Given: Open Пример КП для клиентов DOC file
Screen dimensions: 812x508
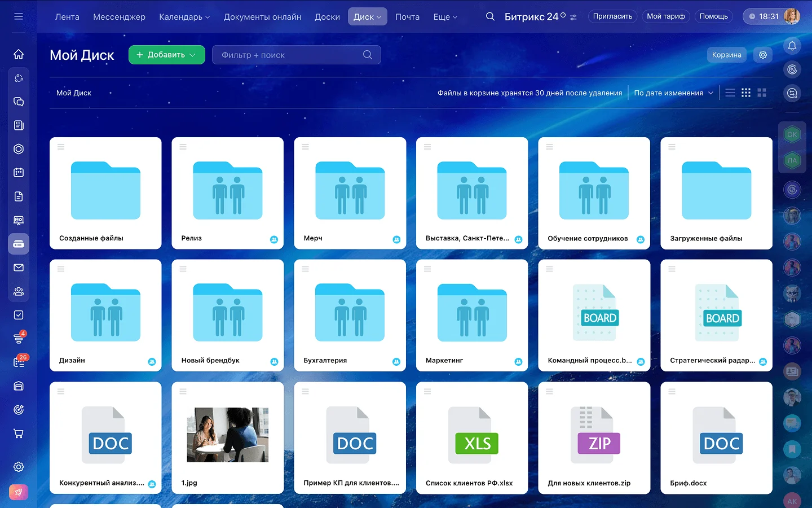Looking at the screenshot, I should [350, 437].
